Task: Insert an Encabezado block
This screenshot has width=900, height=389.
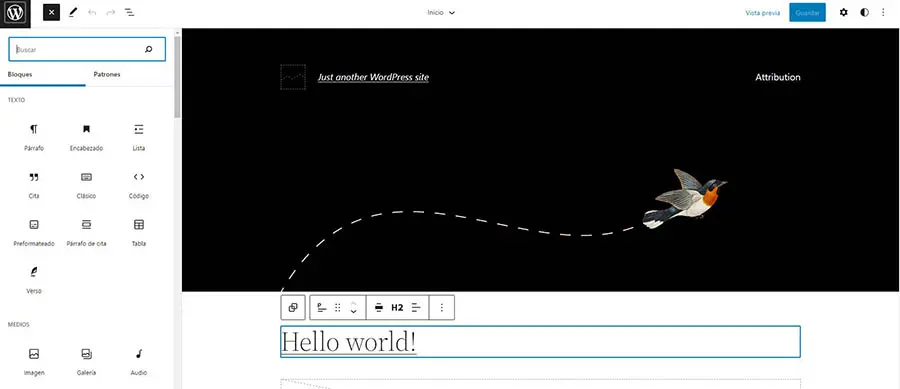Action: coord(86,137)
